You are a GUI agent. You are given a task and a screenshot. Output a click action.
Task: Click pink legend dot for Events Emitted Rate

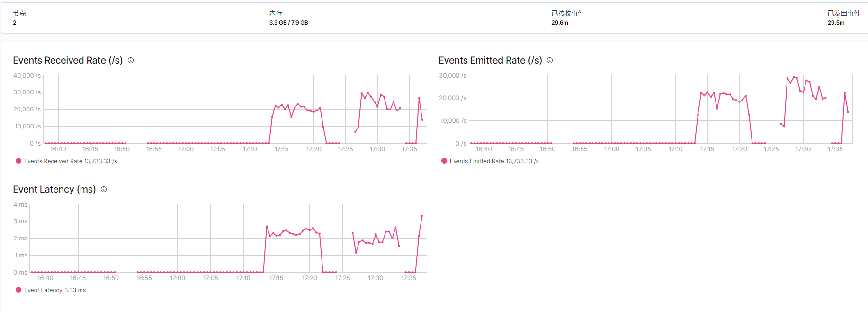(x=444, y=161)
